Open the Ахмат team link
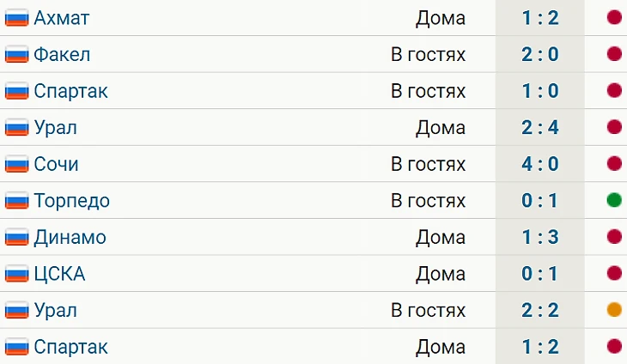Image resolution: width=627 pixels, height=364 pixels. [x=61, y=18]
